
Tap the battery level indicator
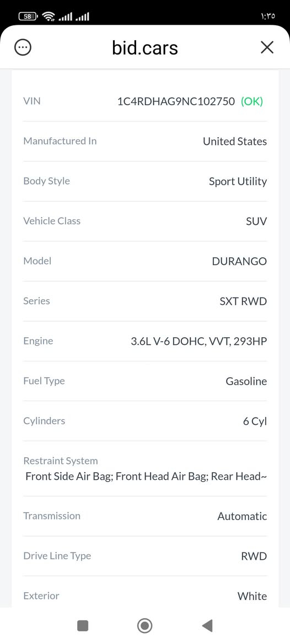point(28,17)
